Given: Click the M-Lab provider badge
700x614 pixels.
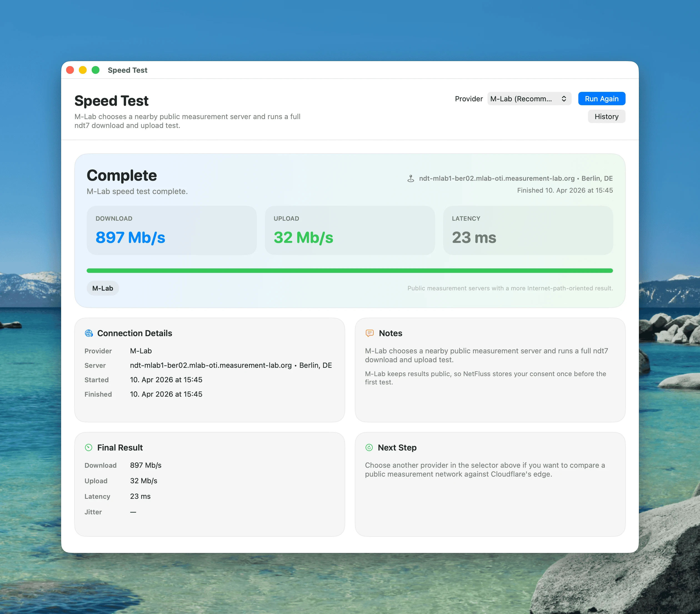Looking at the screenshot, I should click(x=102, y=288).
